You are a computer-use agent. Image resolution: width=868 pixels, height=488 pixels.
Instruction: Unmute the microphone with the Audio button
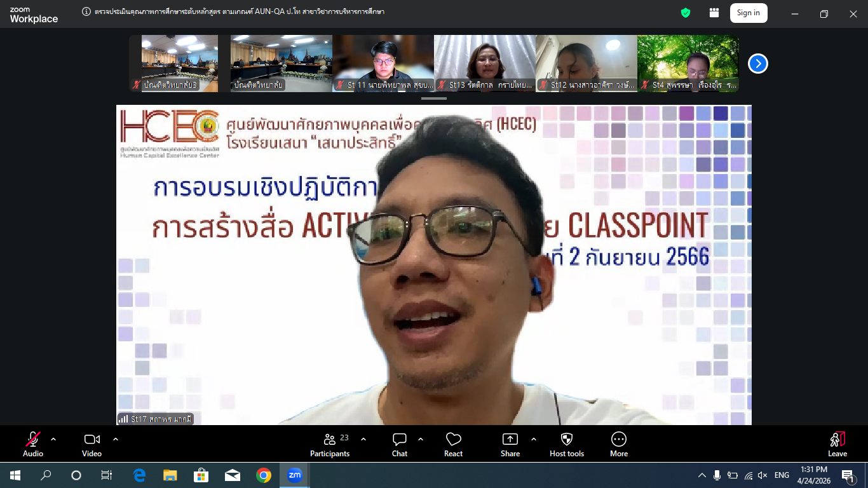click(x=33, y=444)
